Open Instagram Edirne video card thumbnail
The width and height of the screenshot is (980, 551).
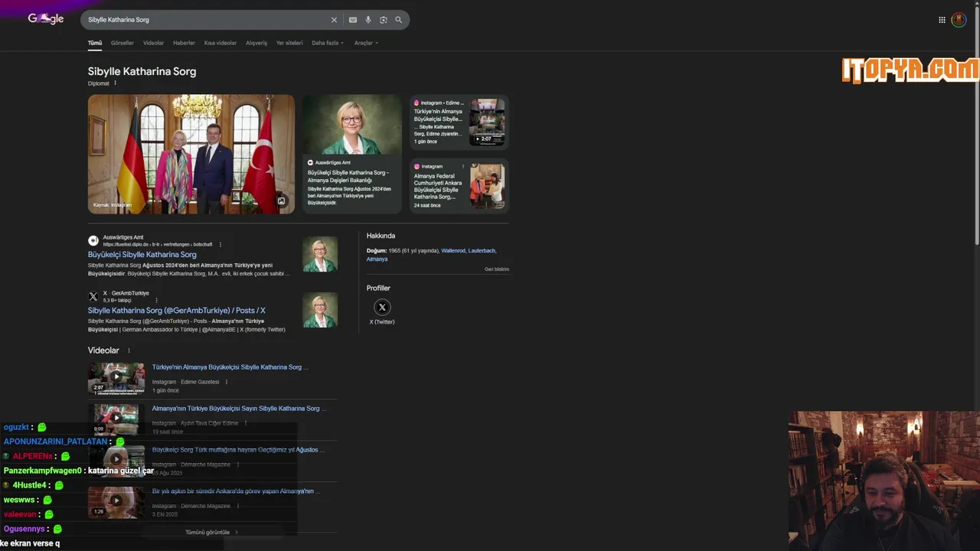click(x=487, y=122)
